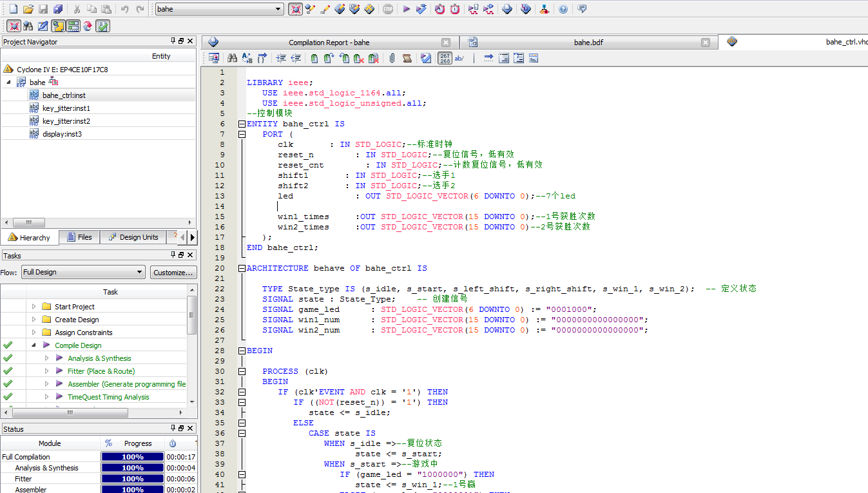The image size is (868, 493).
Task: Click the Full Compilation 100% progress bar
Action: pyautogui.click(x=132, y=457)
